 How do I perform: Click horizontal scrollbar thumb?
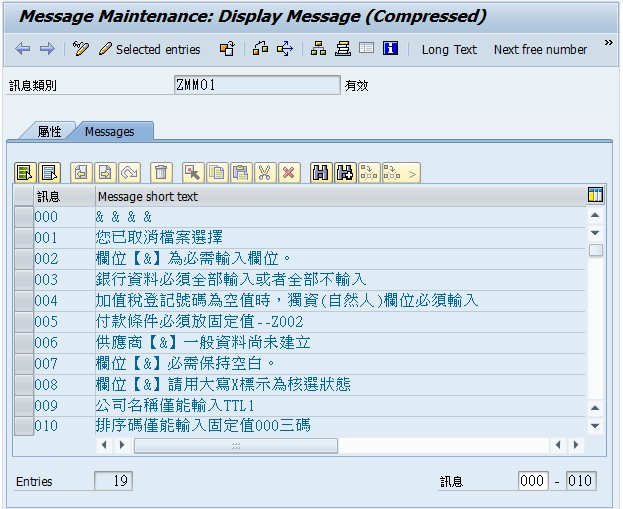pyautogui.click(x=236, y=446)
